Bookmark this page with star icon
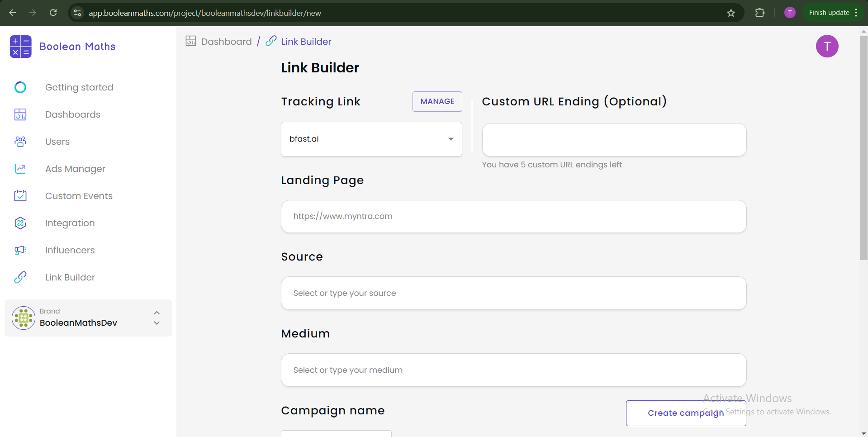 coord(731,13)
